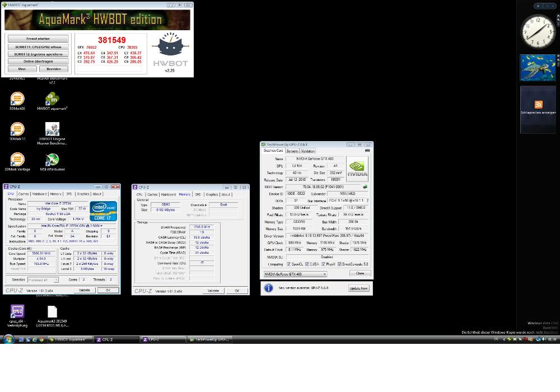Click the Driver Version field in GPU-Z
Image resolution: width=560 pixels, height=392 pixels.
pyautogui.click(x=328, y=236)
